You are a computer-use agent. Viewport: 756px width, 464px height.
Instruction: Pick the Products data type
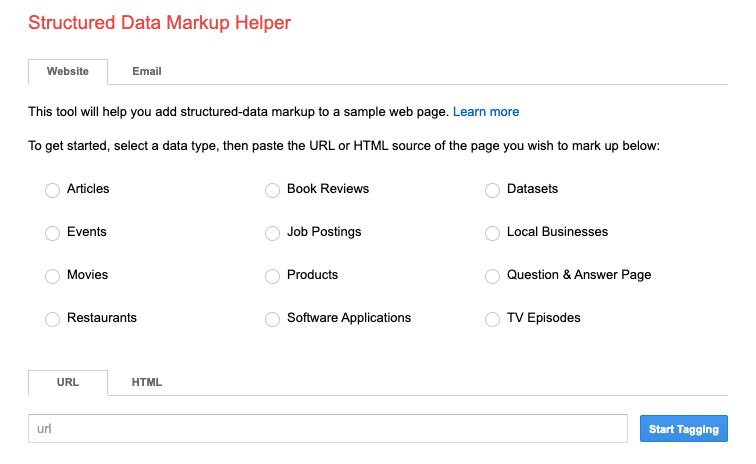[272, 276]
